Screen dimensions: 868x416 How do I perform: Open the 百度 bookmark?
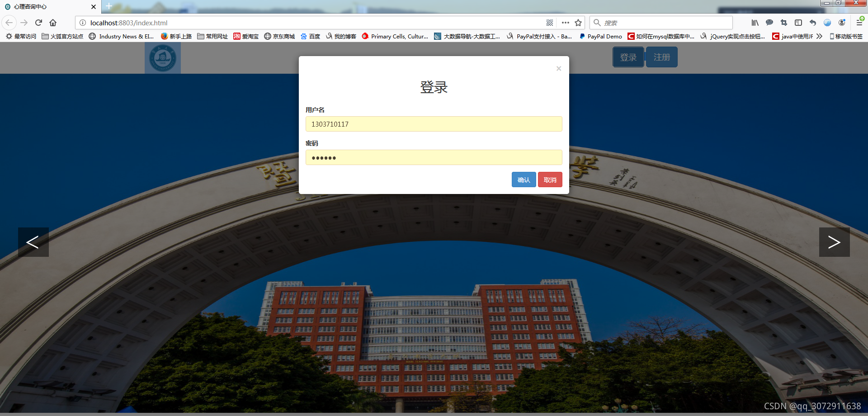310,36
